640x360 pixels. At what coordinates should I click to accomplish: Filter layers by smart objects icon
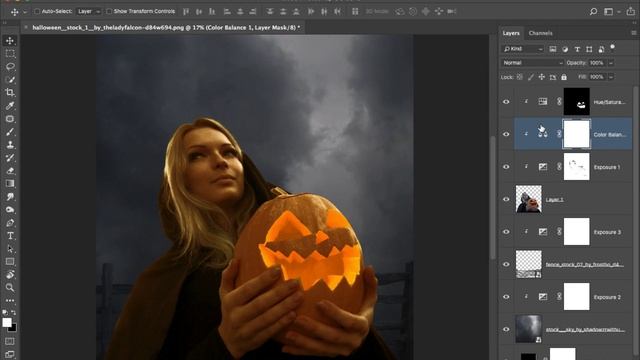(x=601, y=49)
